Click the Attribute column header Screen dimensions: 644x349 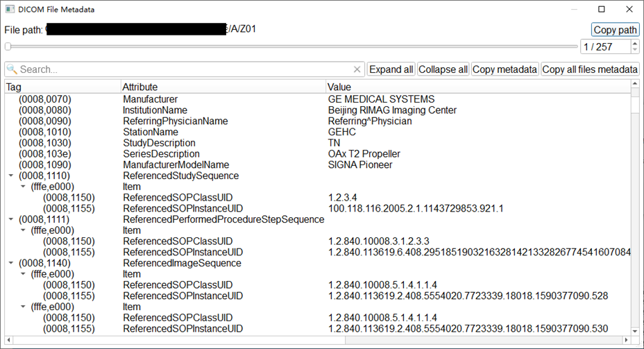pos(222,87)
